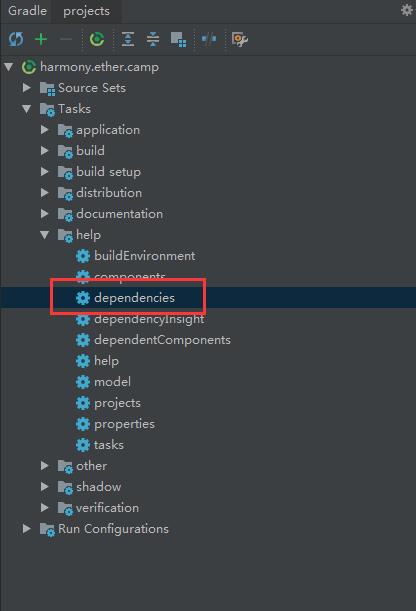This screenshot has height=611, width=416.
Task: Expand the Source Sets node
Action: (26, 87)
